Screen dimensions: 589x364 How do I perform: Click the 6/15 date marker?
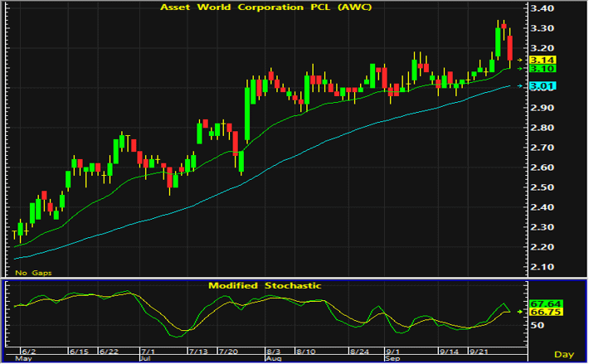79,352
